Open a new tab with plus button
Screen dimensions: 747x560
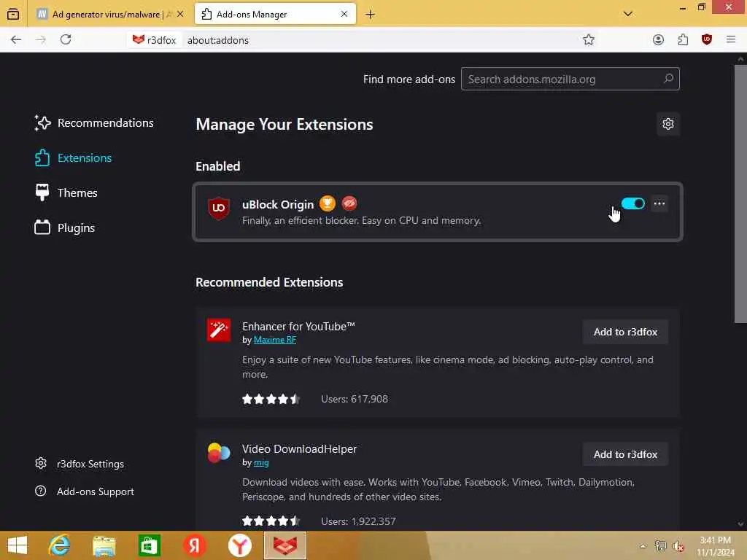(x=370, y=15)
